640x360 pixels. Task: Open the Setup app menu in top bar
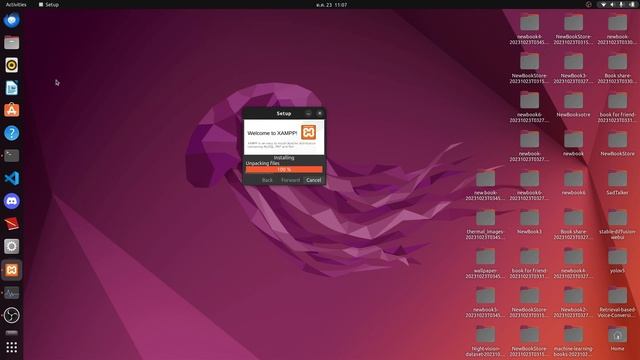click(x=49, y=4)
